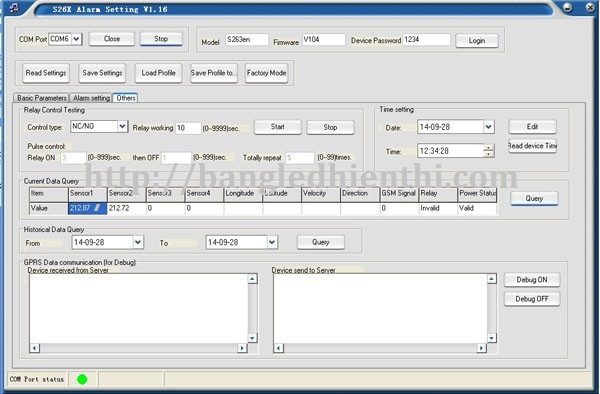Switch to the Basic Parameters tab

pos(42,98)
